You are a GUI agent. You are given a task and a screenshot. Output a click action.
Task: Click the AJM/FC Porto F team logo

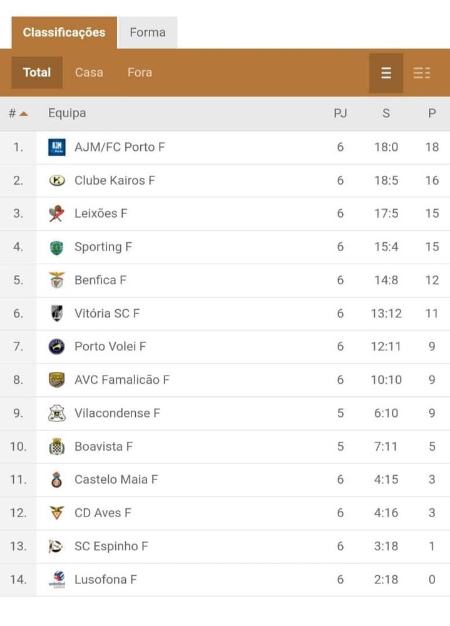[x=57, y=147]
